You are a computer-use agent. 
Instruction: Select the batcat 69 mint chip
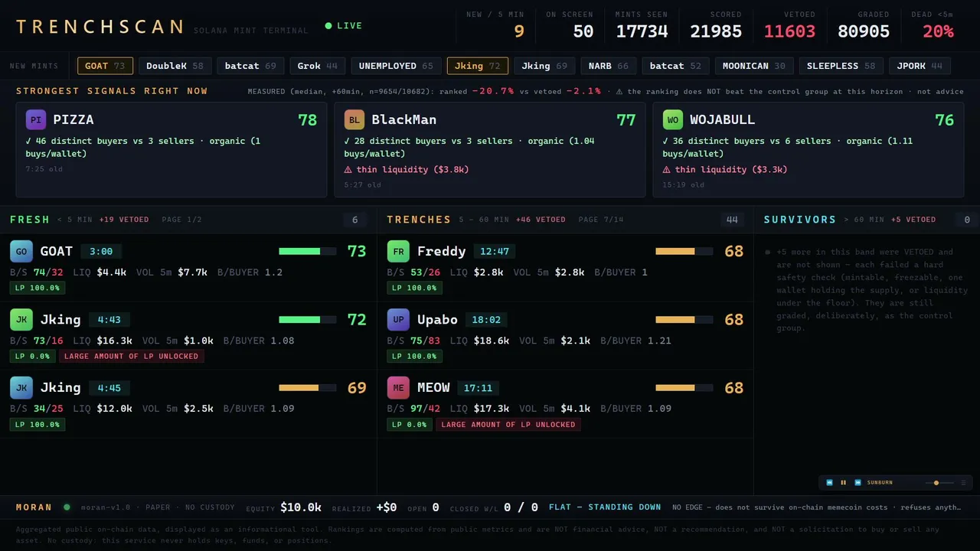[x=250, y=66]
